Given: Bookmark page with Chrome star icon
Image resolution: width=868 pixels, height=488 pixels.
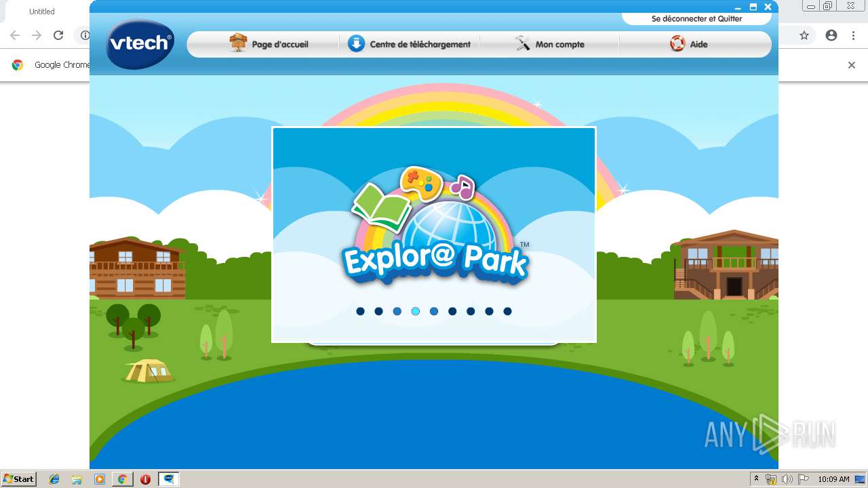Looking at the screenshot, I should [x=804, y=35].
